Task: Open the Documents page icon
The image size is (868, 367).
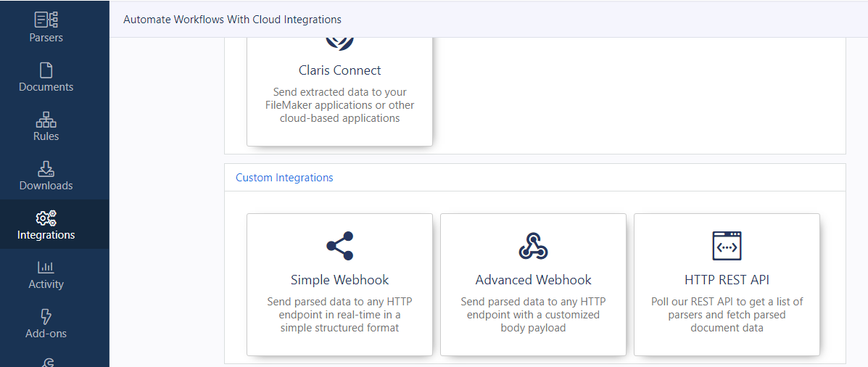Action: [x=46, y=70]
